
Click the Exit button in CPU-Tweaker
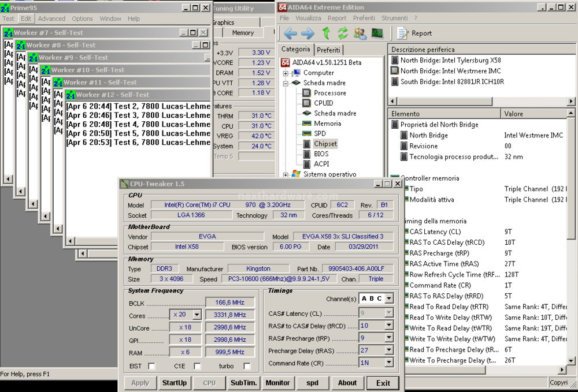click(383, 383)
